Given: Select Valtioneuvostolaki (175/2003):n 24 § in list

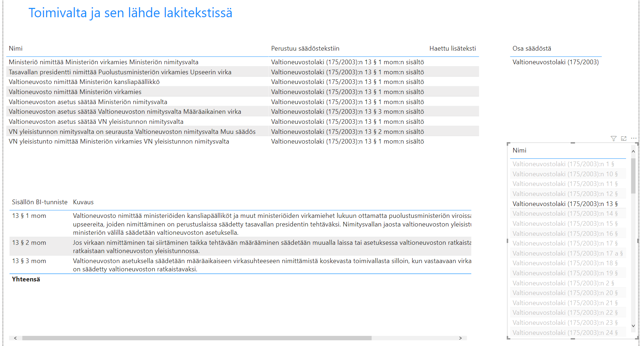Looking at the screenshot, I should click(565, 333).
